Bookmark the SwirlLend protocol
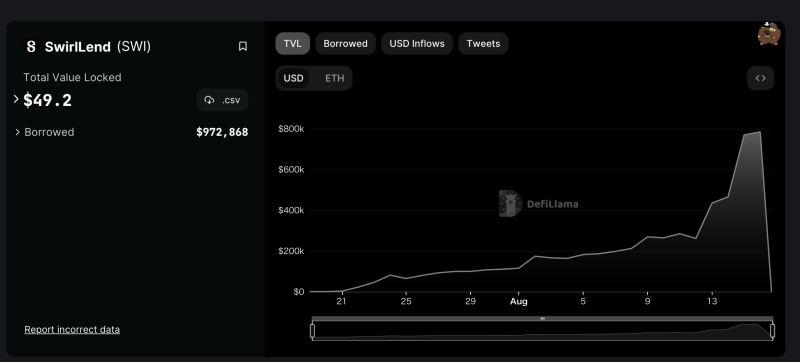800x362 pixels. point(243,46)
